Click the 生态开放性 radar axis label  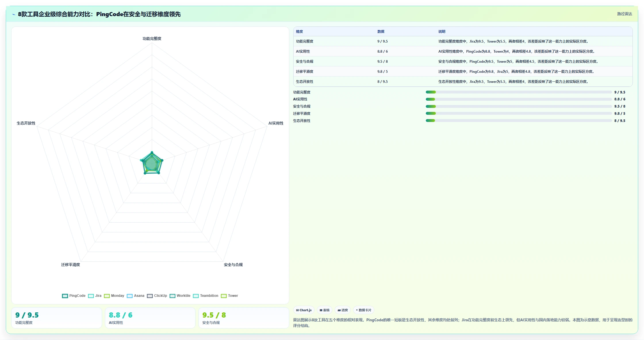(26, 123)
